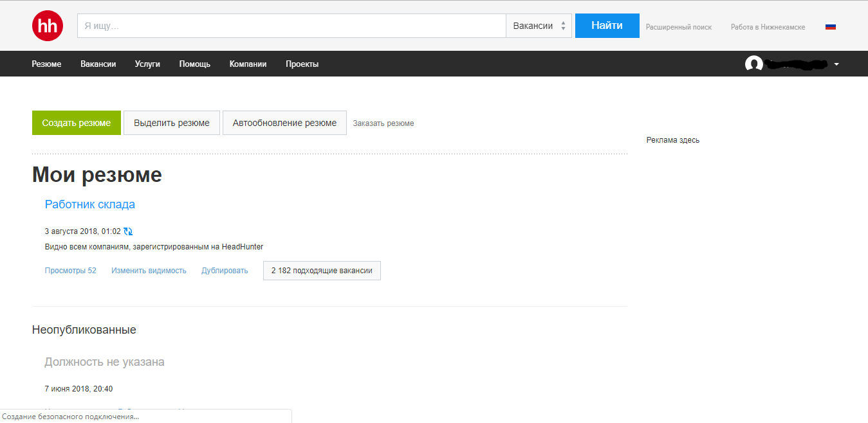
Task: Click the 2 182 подходящие вакансии button
Action: pyautogui.click(x=322, y=271)
